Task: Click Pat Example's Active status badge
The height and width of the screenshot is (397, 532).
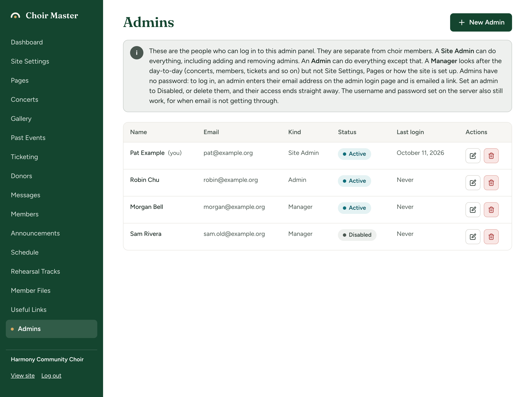Action: pyautogui.click(x=354, y=154)
